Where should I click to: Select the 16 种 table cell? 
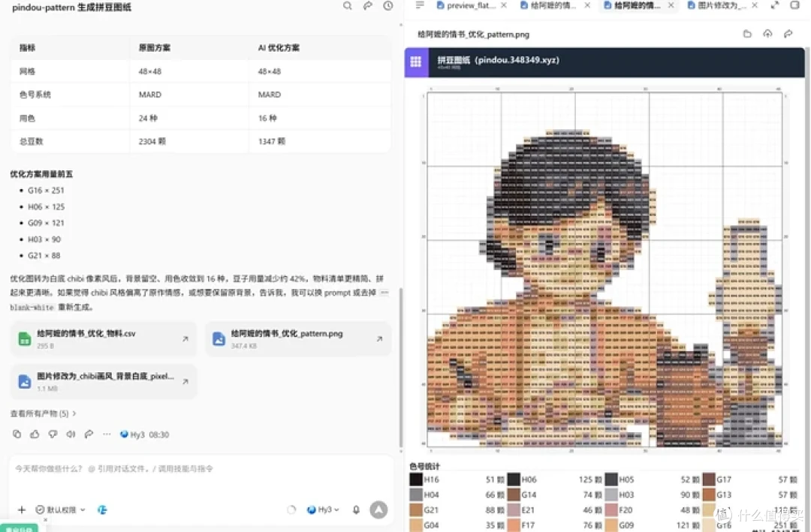(x=267, y=119)
